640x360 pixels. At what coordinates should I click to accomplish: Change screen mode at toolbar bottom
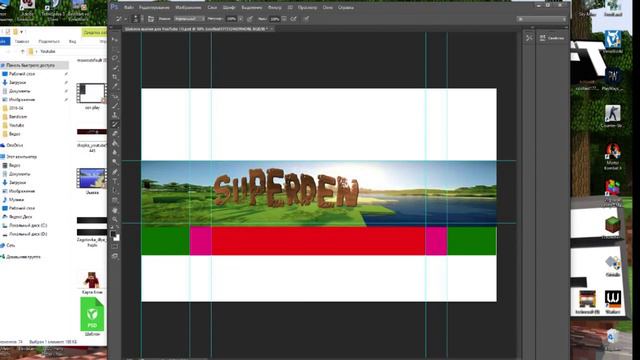115,256
